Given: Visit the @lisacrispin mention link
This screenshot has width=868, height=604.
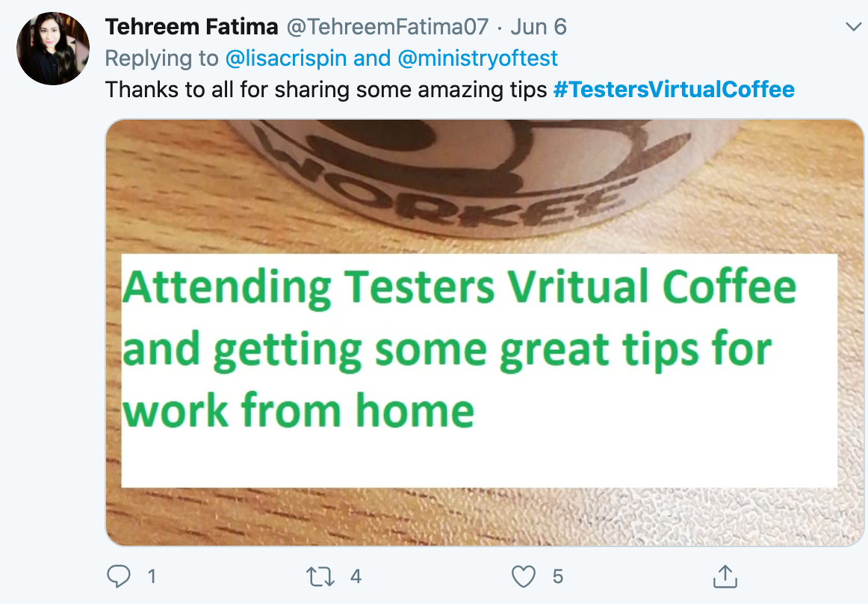Looking at the screenshot, I should coord(286,58).
